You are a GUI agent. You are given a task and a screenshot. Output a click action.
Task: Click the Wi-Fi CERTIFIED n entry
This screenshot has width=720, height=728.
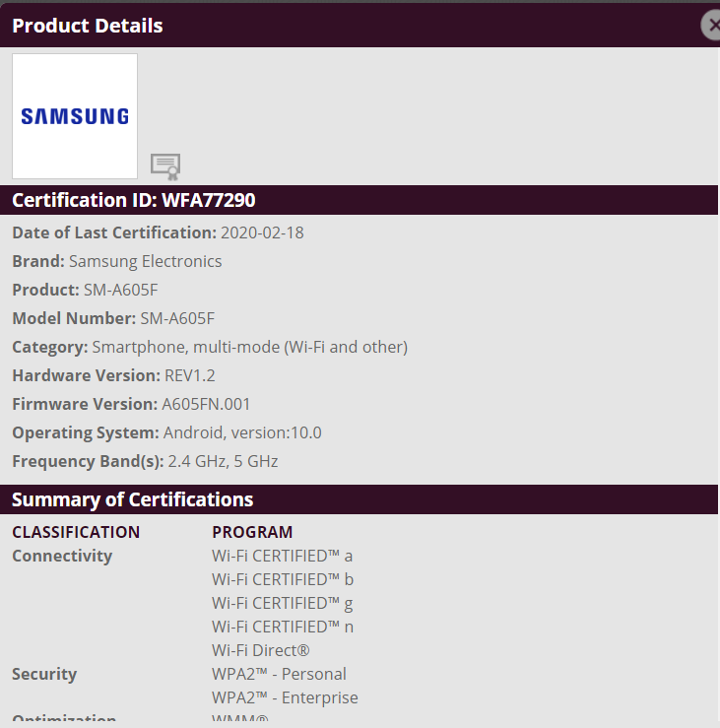(x=282, y=628)
